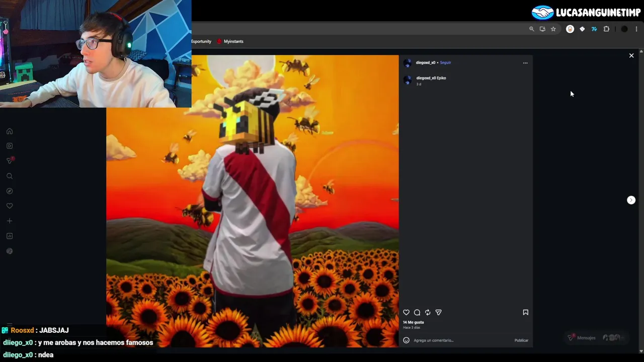Screen dimensions: 644x362
Task: Repost the post with loop-arrows icon
Action: pyautogui.click(x=428, y=312)
